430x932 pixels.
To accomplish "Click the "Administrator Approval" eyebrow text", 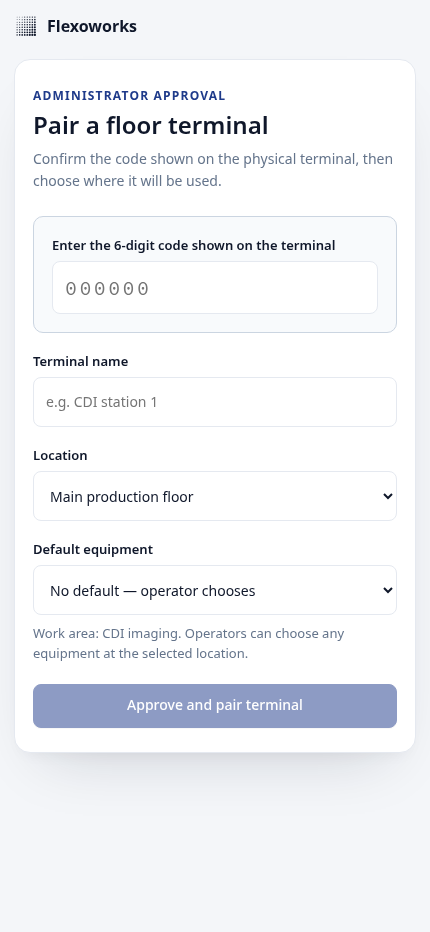I will 129,96.
